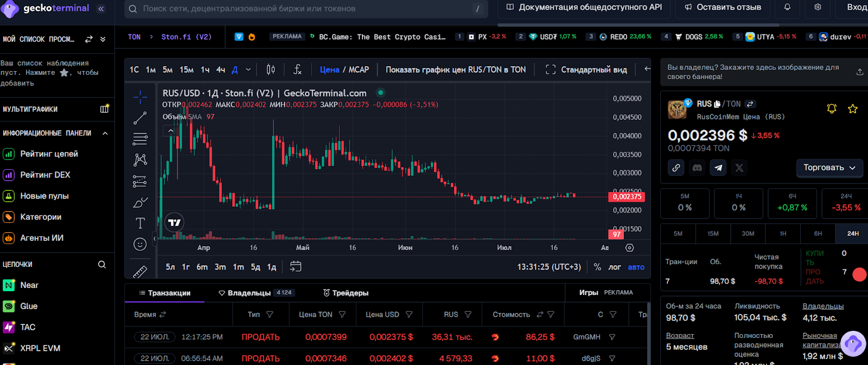This screenshot has width=868, height=365.
Task: Open the indicators fx menu
Action: (297, 69)
